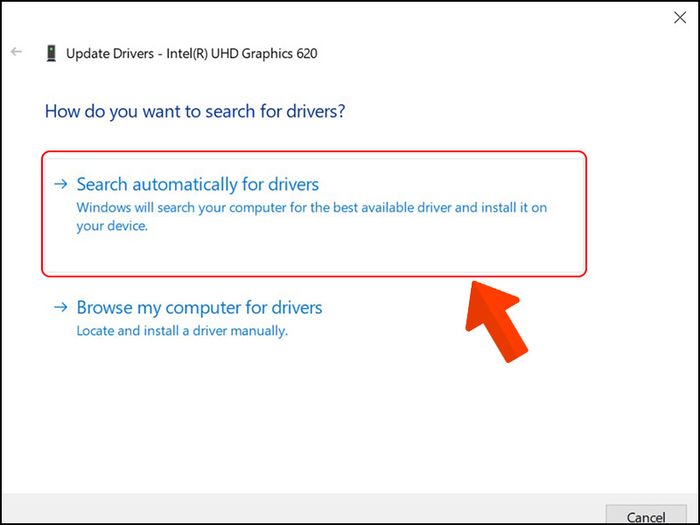Click 'Update Drivers - Intel(R) UHD Graphics 620' title

pos(192,54)
